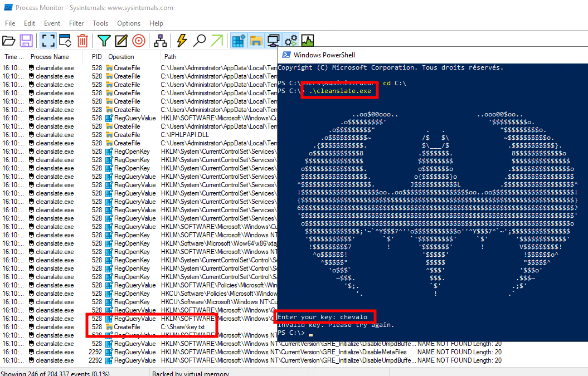Toggle the Autoscroll toolbar button
This screenshot has width=588, height=376.
click(65, 41)
